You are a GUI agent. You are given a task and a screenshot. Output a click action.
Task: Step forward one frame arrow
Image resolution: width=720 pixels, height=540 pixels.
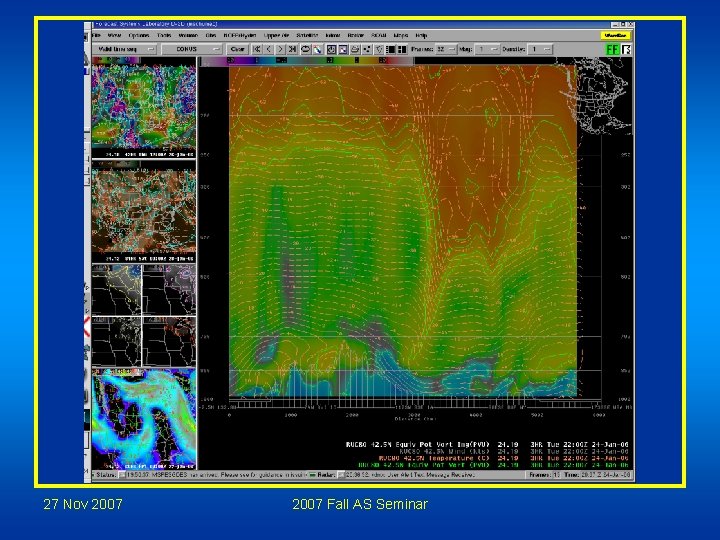coord(280,49)
